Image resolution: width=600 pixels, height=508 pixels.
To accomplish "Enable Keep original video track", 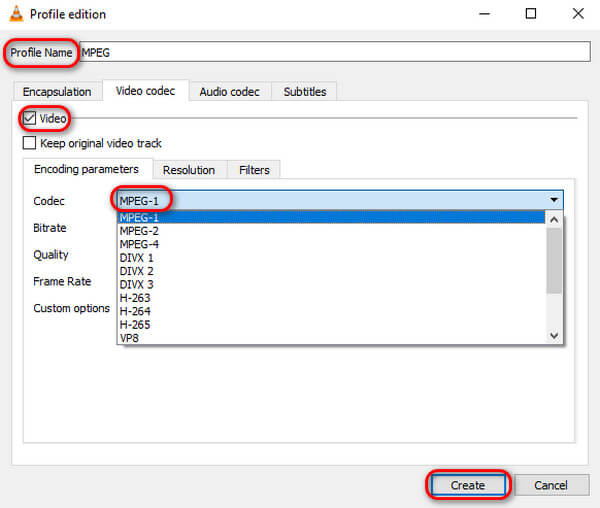I will (29, 143).
